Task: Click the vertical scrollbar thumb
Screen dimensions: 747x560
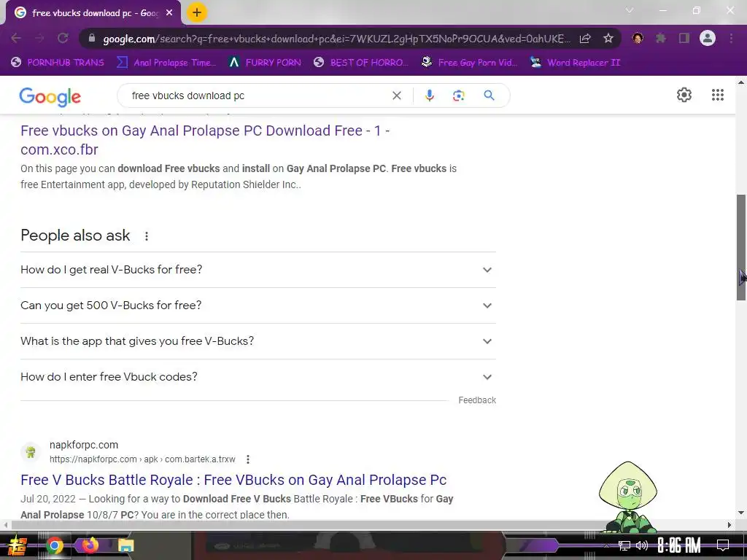Action: [741, 247]
